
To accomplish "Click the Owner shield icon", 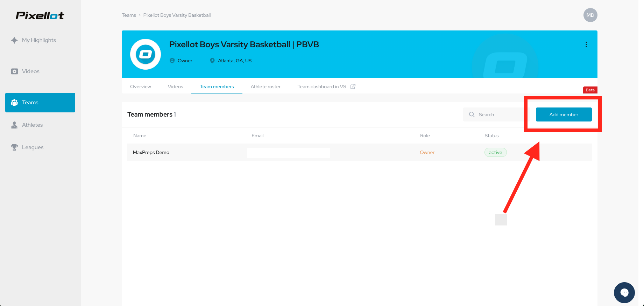I will click(x=172, y=61).
